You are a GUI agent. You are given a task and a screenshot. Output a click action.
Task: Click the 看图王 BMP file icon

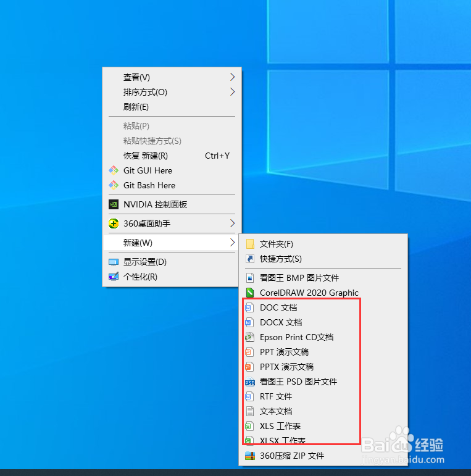pyautogui.click(x=250, y=278)
